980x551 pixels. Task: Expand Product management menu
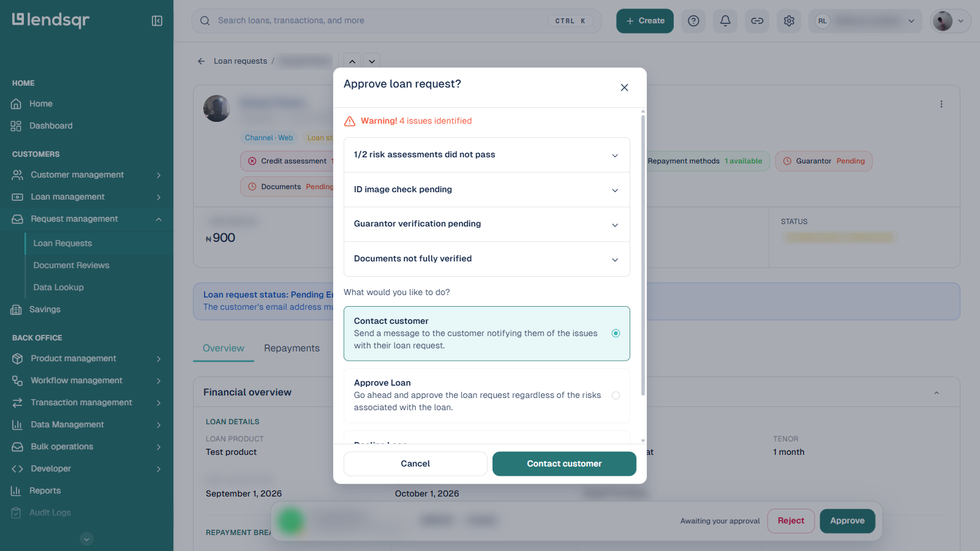[x=86, y=359]
